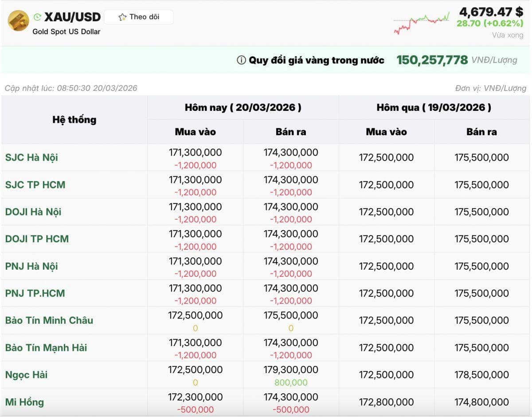Open the XAU/USD mini price chart
532x417 pixels.
(x=422, y=23)
